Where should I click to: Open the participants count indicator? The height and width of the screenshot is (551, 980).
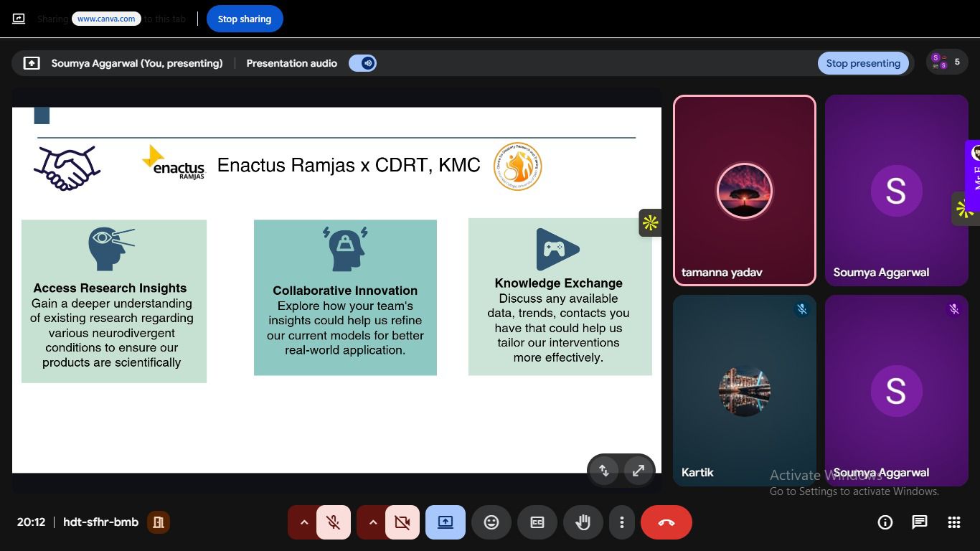coord(947,62)
